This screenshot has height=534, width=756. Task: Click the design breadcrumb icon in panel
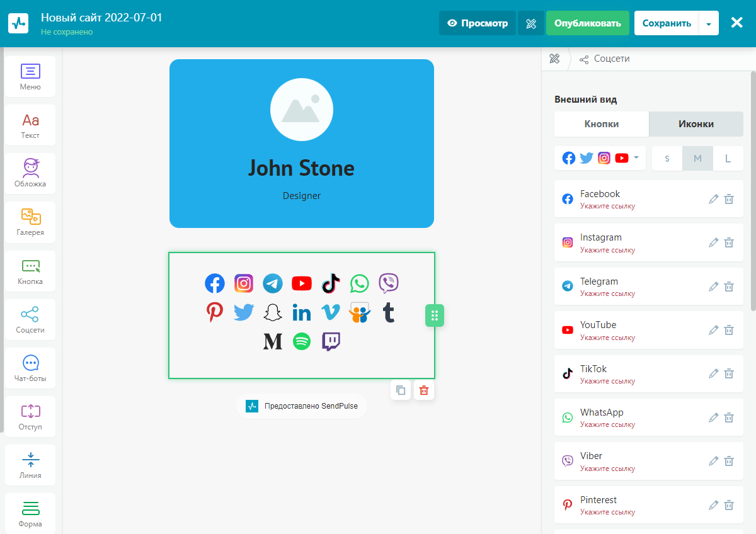click(554, 59)
